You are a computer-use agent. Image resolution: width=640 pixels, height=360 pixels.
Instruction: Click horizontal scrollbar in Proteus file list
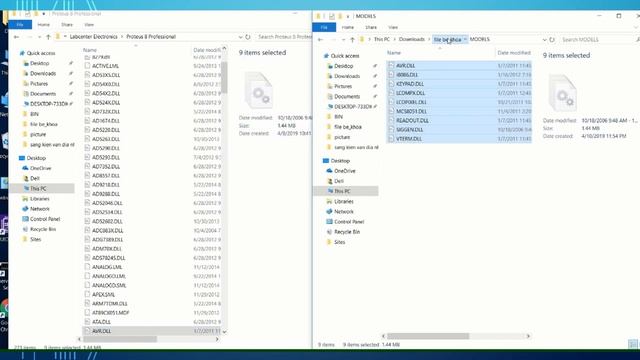click(120, 339)
